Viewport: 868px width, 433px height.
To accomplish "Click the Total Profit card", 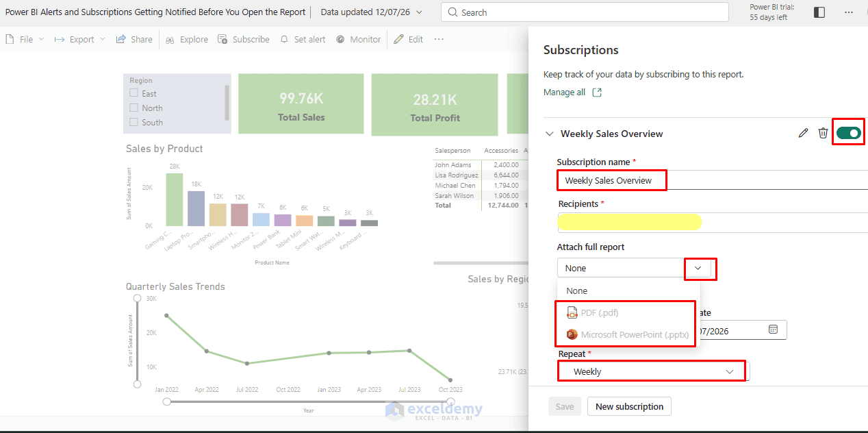I will (x=435, y=104).
